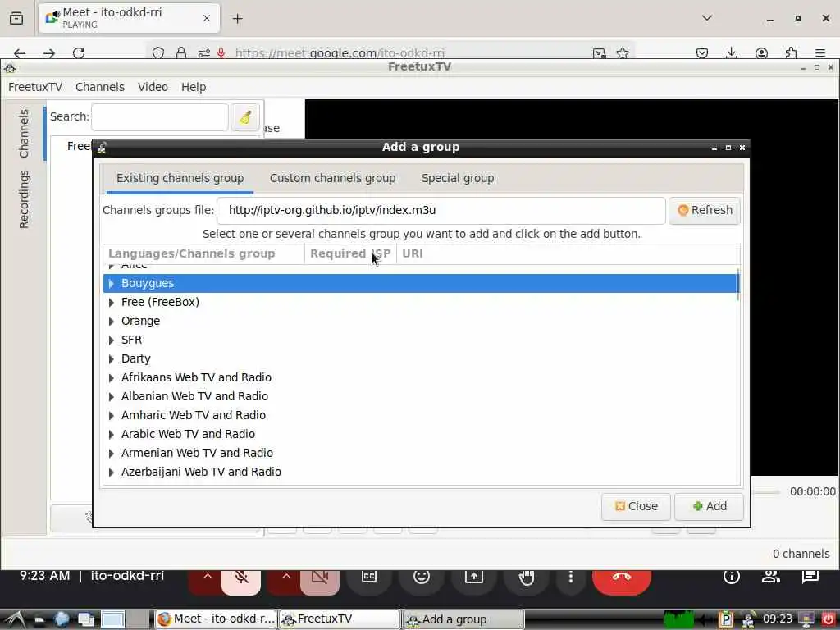Turn on captions in Meet

(369, 577)
